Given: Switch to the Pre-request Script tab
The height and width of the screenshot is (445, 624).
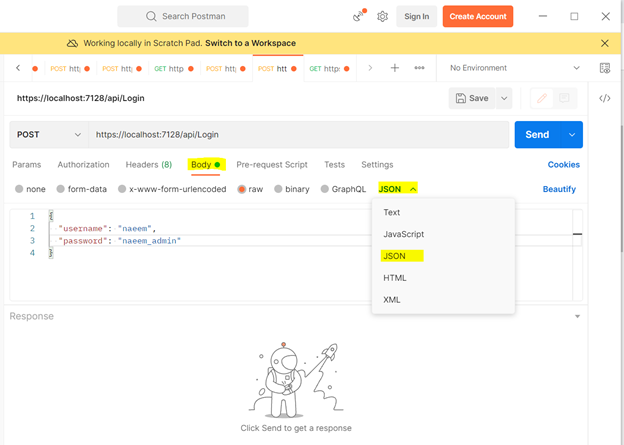Looking at the screenshot, I should click(x=272, y=165).
